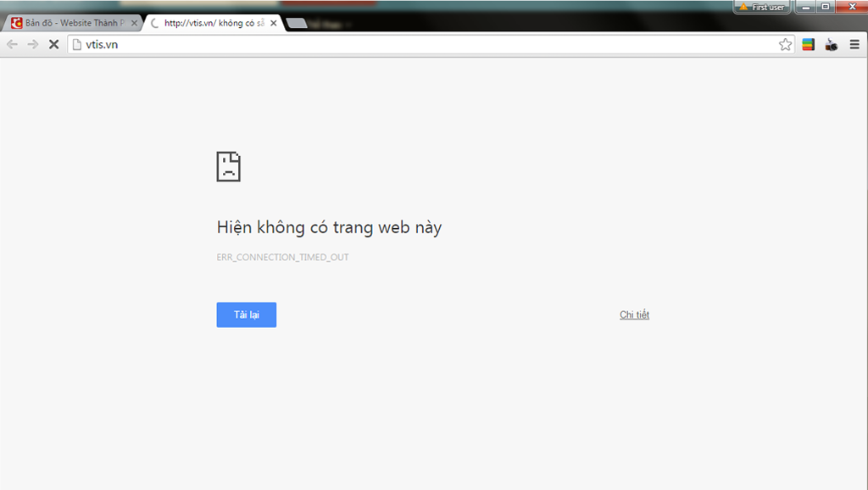
Task: Click the sad page error icon
Action: click(229, 166)
